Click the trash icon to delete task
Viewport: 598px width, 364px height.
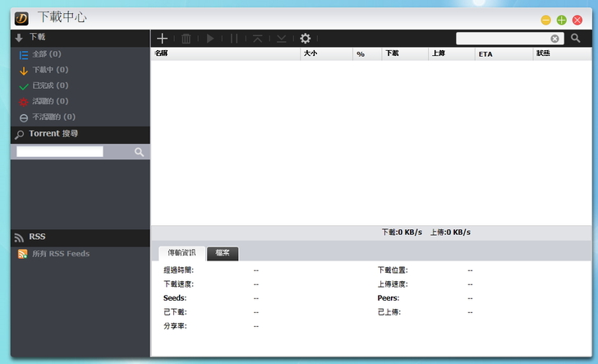point(186,39)
